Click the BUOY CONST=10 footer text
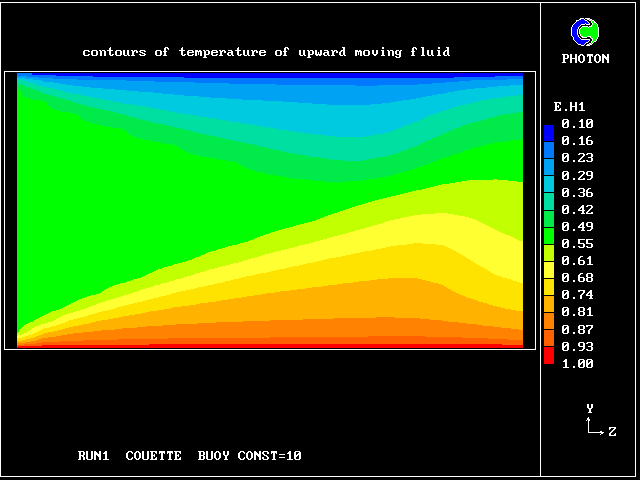640x480 pixels. [x=249, y=456]
